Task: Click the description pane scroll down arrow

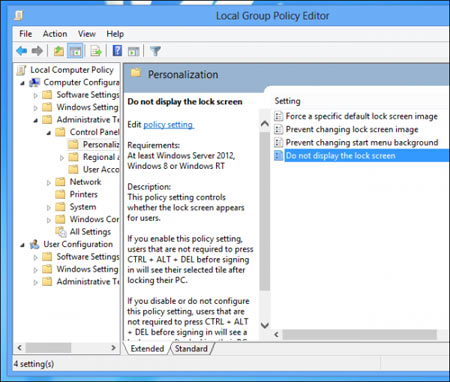Action: pos(265,325)
